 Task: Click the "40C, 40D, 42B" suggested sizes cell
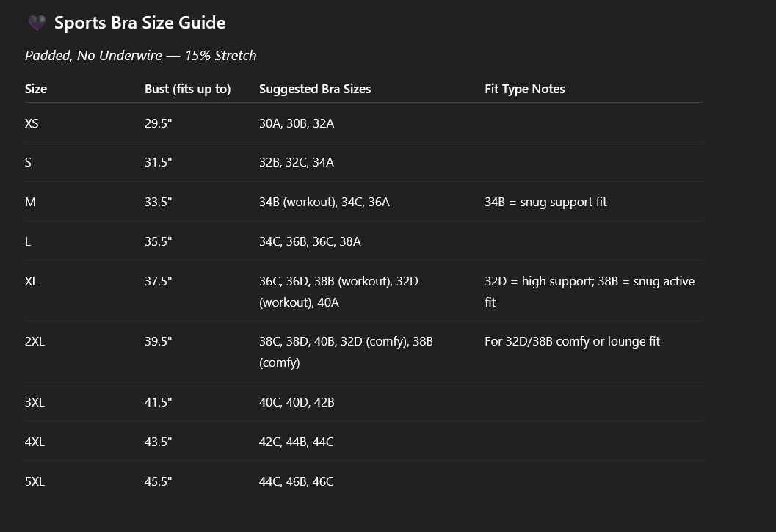click(297, 402)
